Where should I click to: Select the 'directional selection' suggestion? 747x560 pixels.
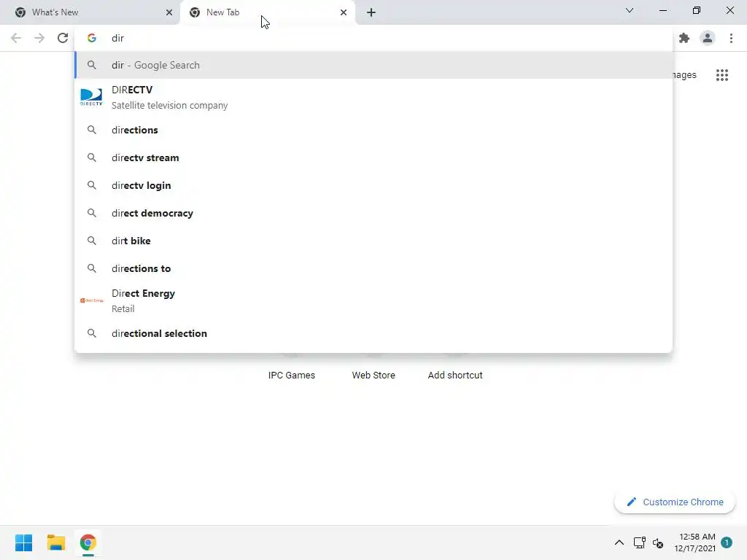[374, 333]
